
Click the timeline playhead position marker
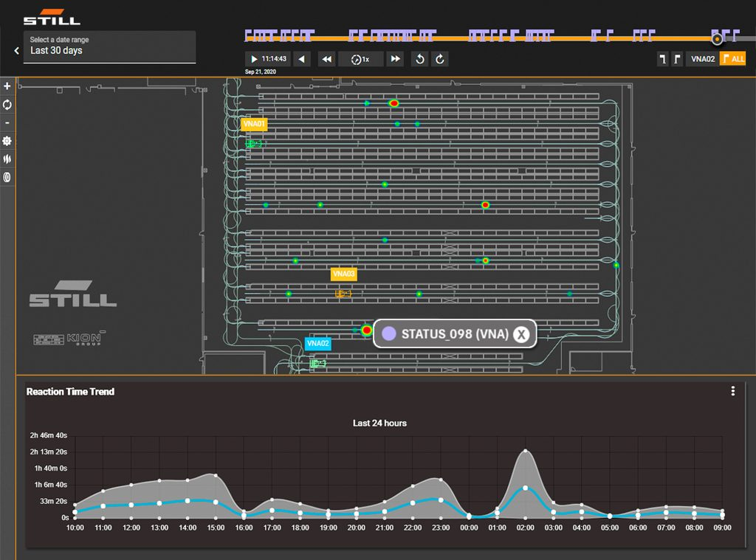click(x=717, y=39)
